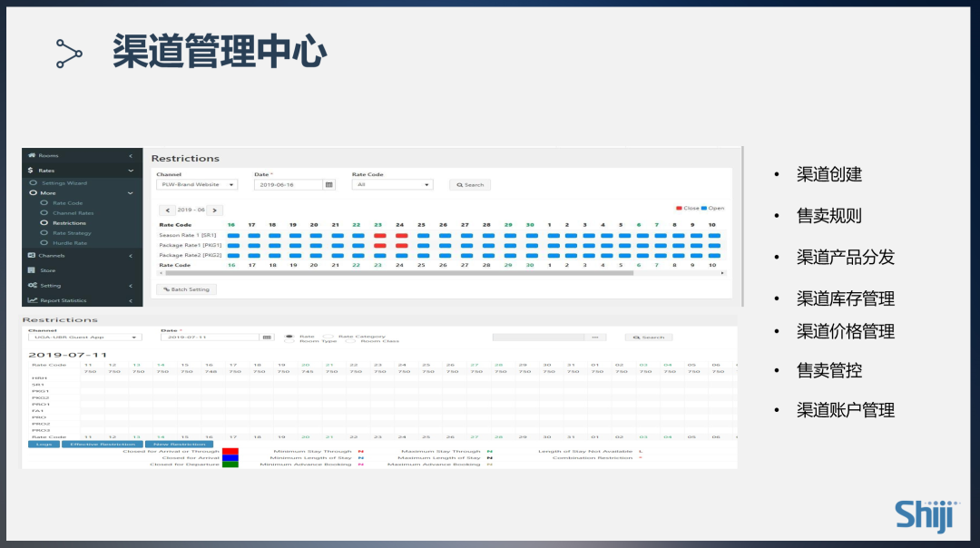Open the Rate Code All dropdown
This screenshot has height=548, width=980.
click(x=391, y=185)
